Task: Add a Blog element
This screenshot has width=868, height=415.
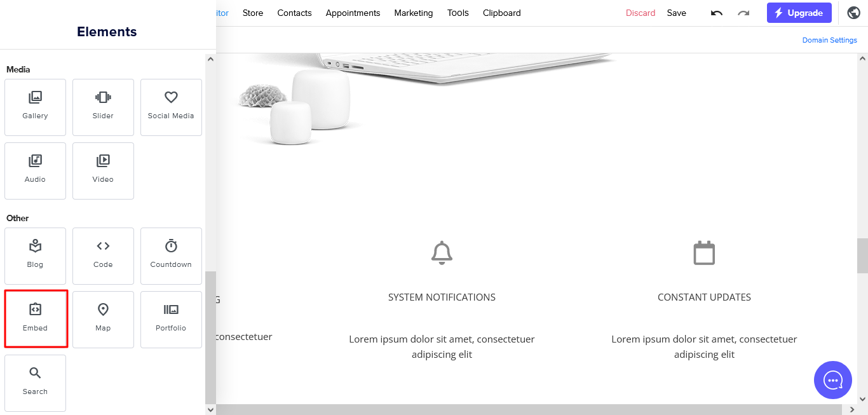Action: (x=35, y=256)
